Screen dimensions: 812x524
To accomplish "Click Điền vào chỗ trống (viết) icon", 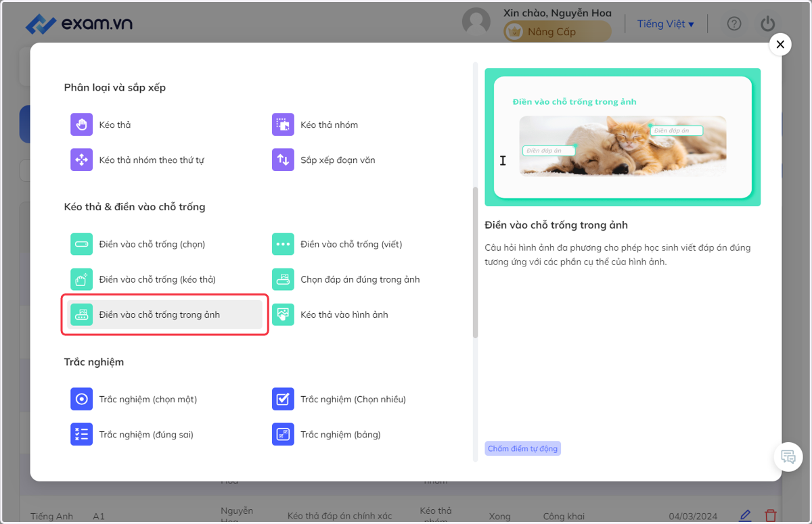I will click(283, 243).
